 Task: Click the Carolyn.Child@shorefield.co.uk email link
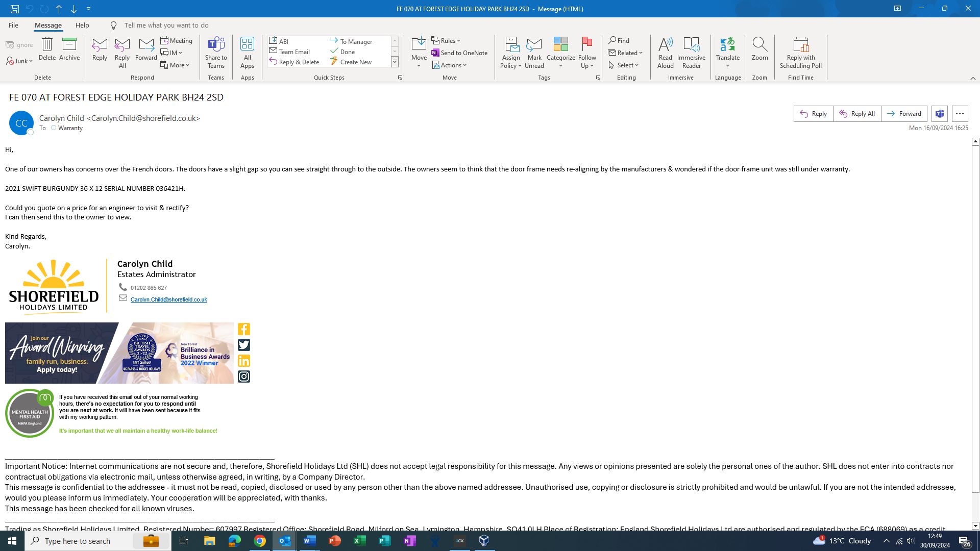pyautogui.click(x=168, y=299)
